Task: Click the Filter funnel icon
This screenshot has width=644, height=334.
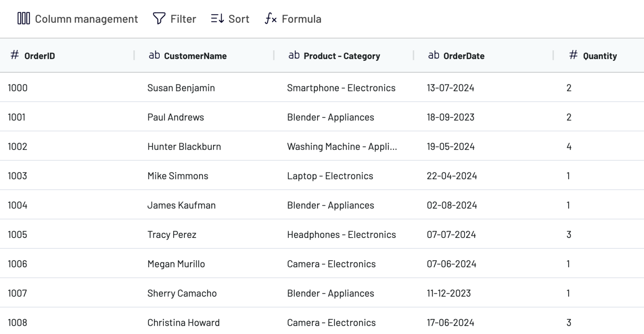Action: coord(158,18)
